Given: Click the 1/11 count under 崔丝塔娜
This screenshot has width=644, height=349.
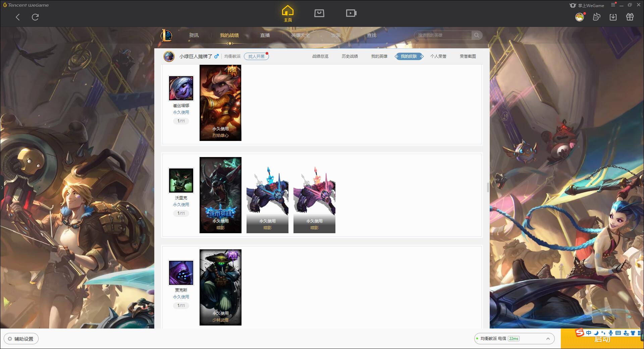Looking at the screenshot, I should pos(181,121).
